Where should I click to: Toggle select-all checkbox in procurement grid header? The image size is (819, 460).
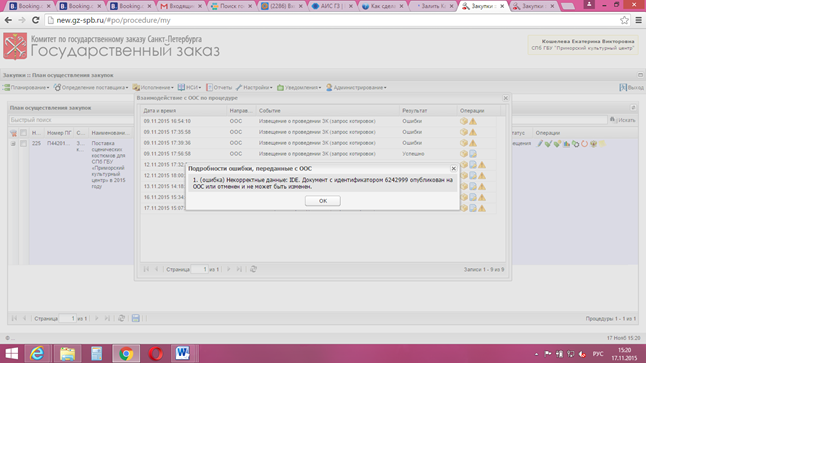point(24,133)
